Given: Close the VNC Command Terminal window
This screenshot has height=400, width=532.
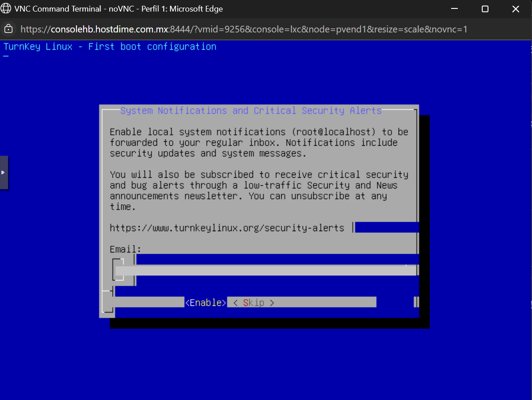Looking at the screenshot, I should [516, 9].
